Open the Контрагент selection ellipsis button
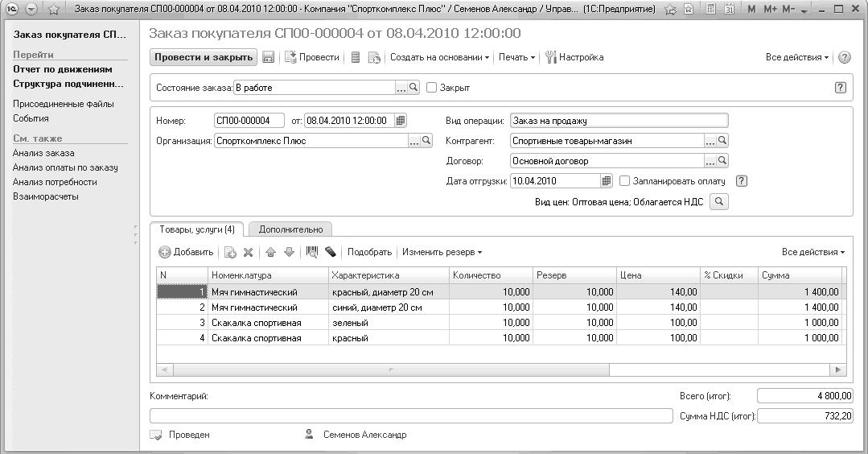 pyautogui.click(x=710, y=141)
